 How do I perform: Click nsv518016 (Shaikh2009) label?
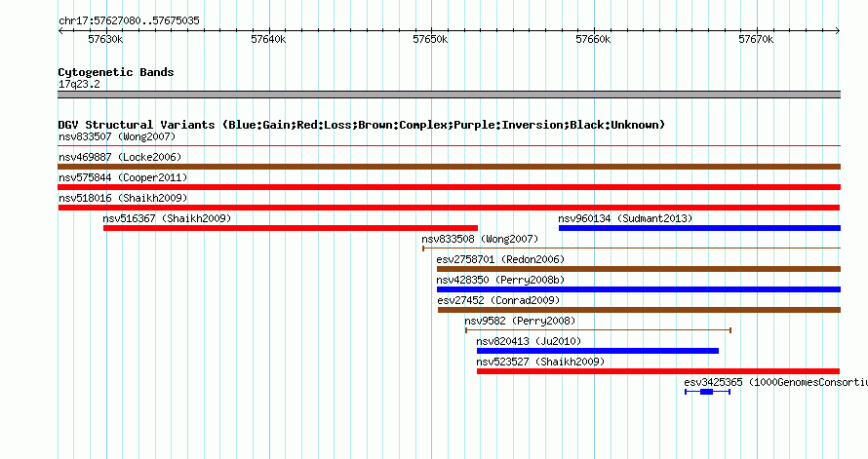tap(123, 198)
